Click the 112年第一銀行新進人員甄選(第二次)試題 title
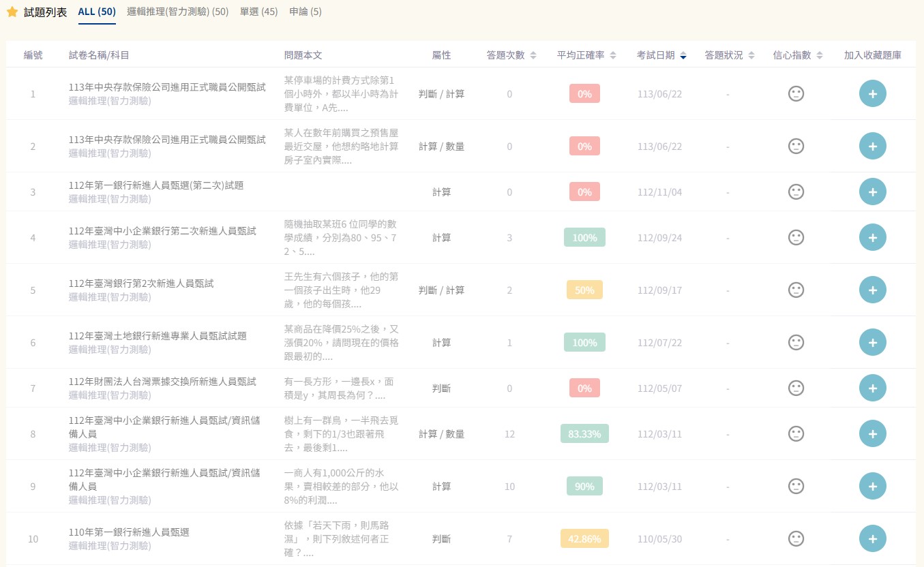This screenshot has height=567, width=924. (x=156, y=185)
